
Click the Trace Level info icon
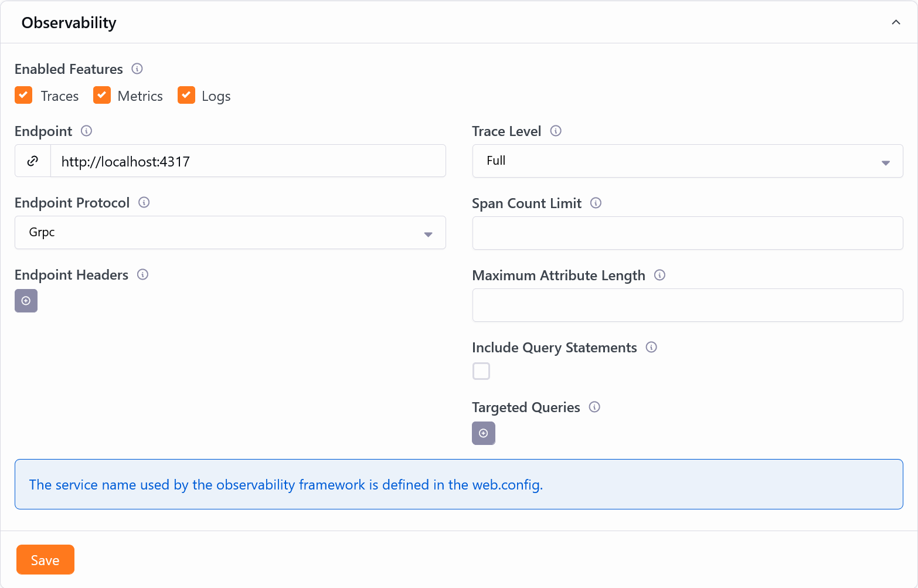556,131
